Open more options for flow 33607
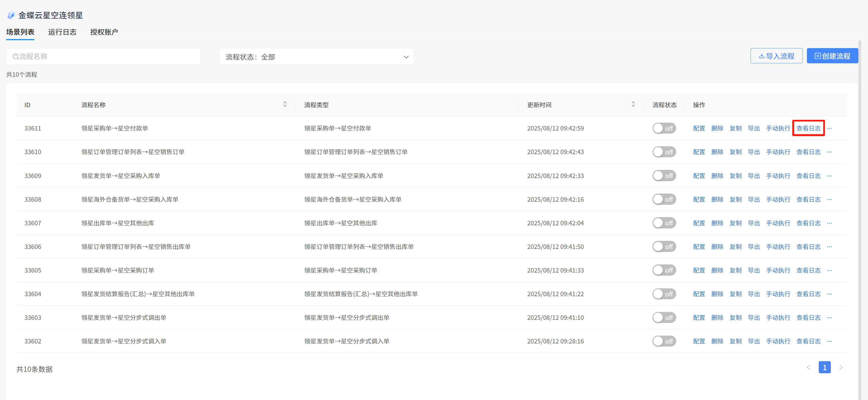This screenshot has height=400, width=868. [829, 223]
